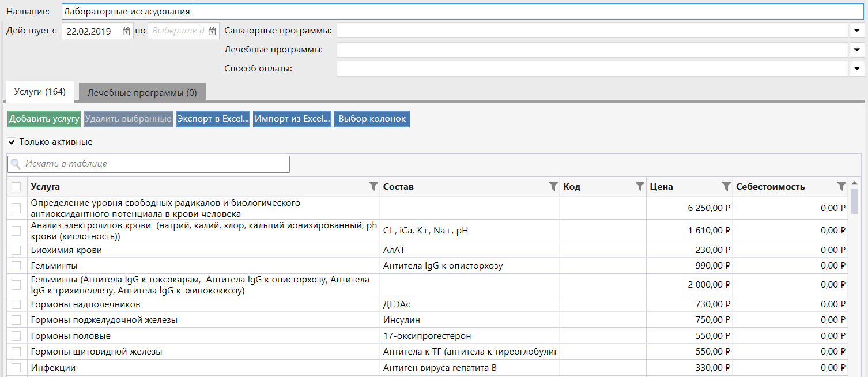Uncheck Только активные checkbox
The width and height of the screenshot is (868, 377).
coord(12,142)
